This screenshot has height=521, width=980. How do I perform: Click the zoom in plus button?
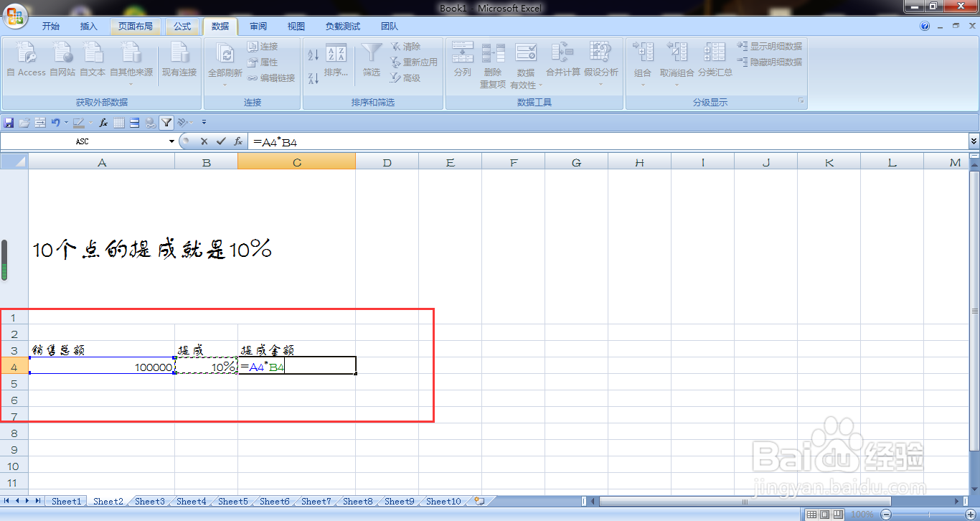coord(971,515)
